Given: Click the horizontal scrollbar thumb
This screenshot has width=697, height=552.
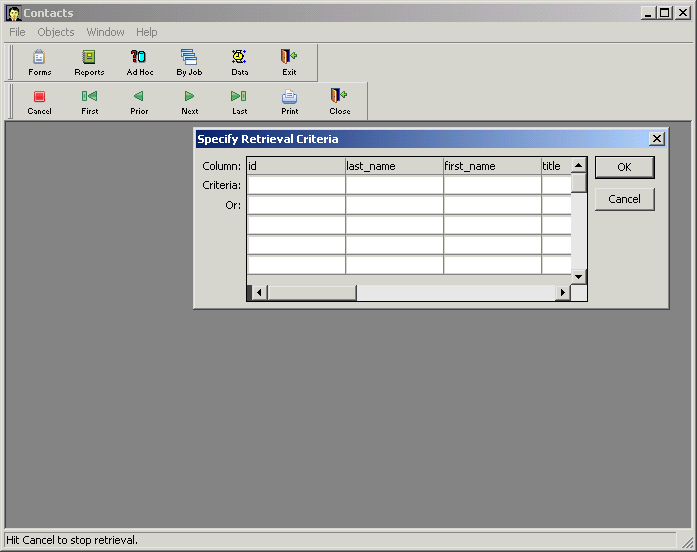Looking at the screenshot, I should click(x=312, y=292).
